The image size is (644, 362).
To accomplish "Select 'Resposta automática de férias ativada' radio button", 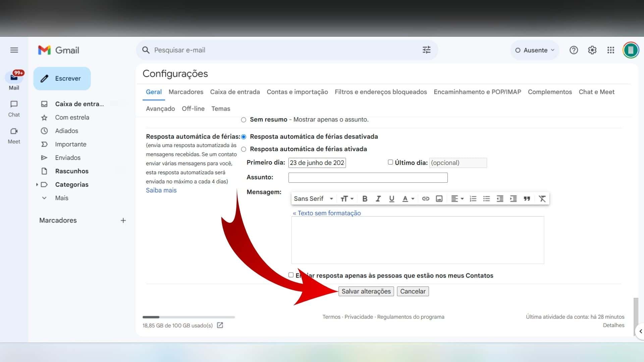I will pyautogui.click(x=244, y=149).
